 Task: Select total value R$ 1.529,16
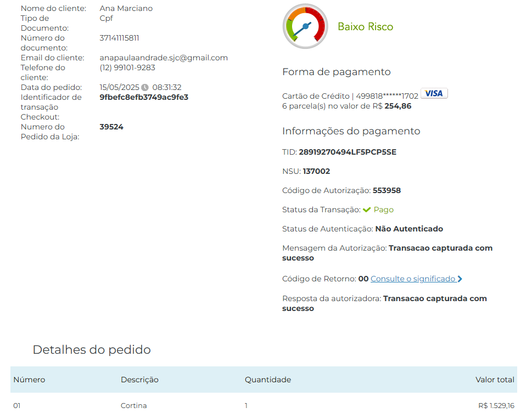496,405
